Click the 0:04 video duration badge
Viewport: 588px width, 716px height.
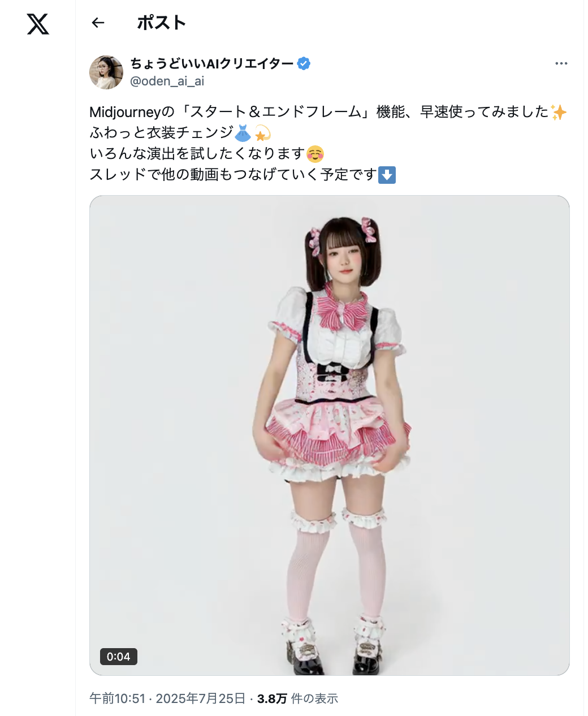(119, 657)
